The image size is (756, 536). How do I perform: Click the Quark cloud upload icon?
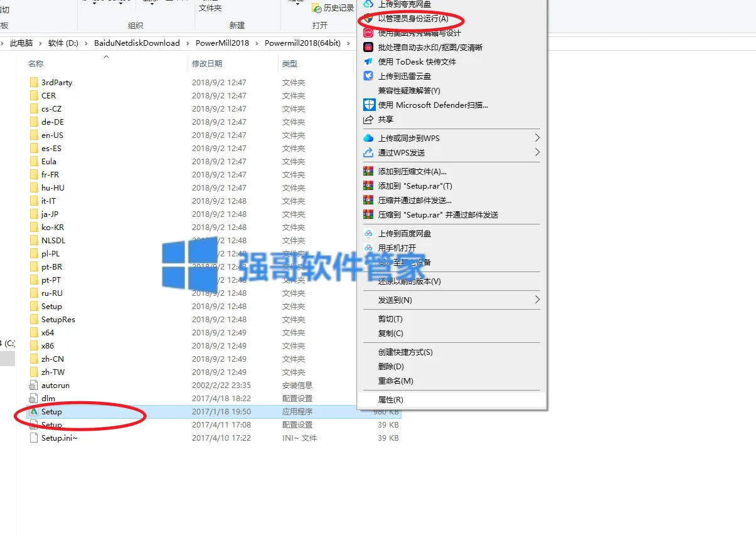(x=368, y=4)
